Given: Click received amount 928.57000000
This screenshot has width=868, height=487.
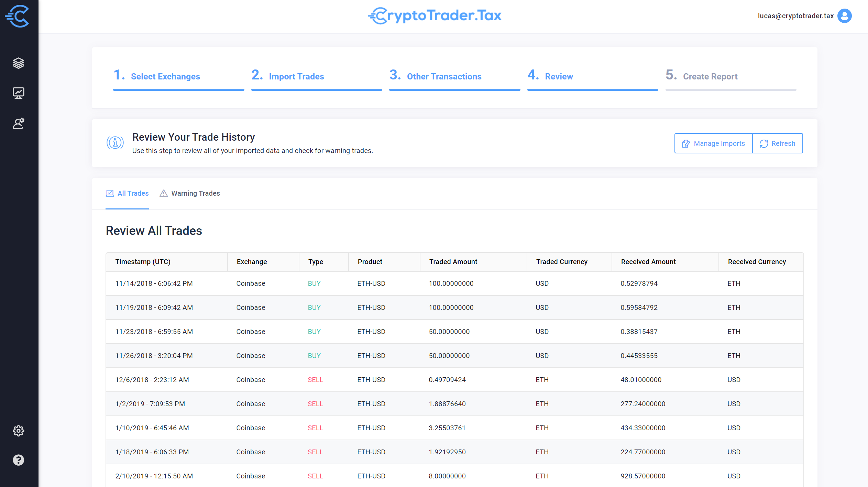Looking at the screenshot, I should [x=643, y=476].
